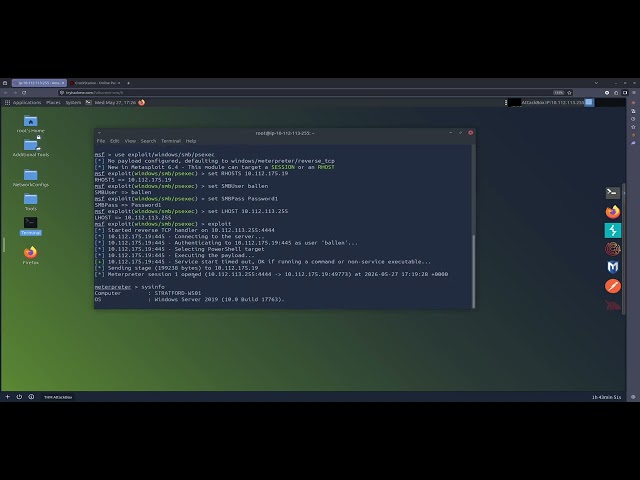This screenshot has width=640, height=480.
Task: Click the 'set LHOST 10.112.113.255' line
Action: [x=191, y=211]
